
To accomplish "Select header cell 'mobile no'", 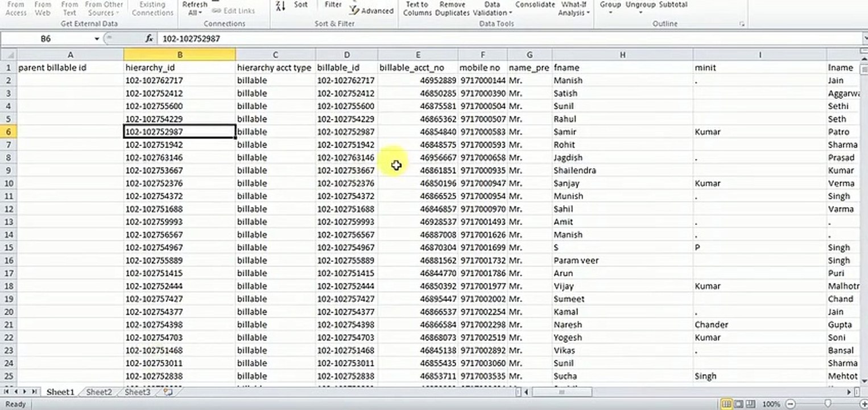I will [483, 68].
